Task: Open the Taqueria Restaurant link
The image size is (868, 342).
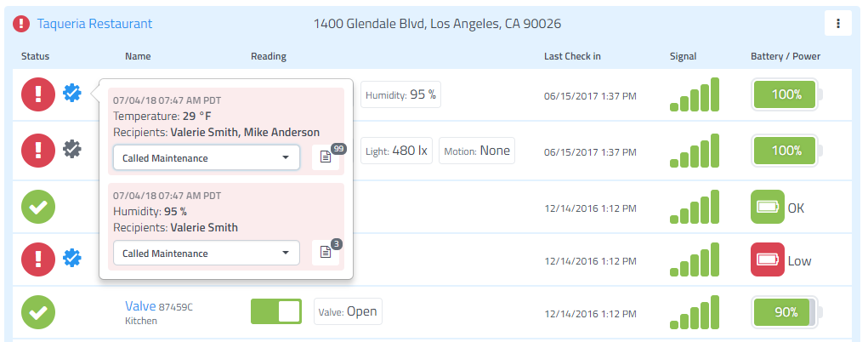Action: tap(94, 24)
